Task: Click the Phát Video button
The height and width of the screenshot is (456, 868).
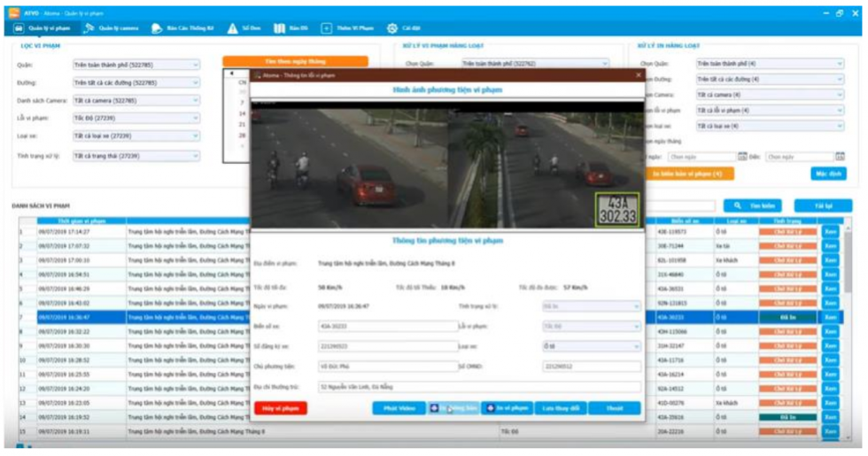Action: (x=399, y=408)
